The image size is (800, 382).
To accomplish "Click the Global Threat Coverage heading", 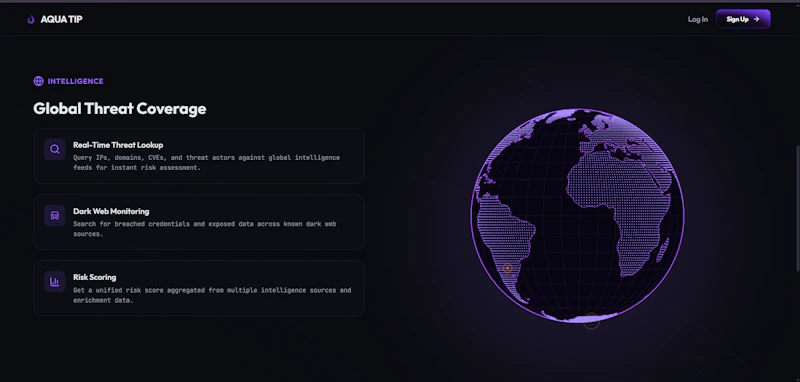I will point(119,109).
